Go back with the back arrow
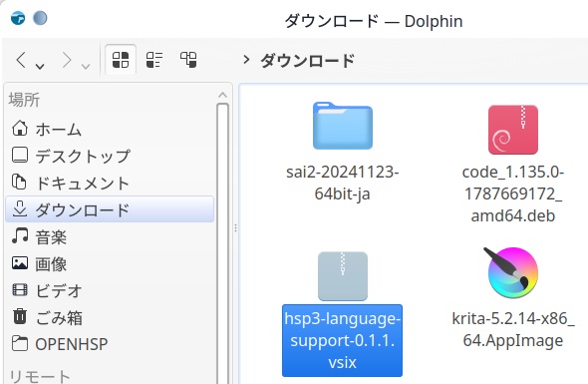This screenshot has height=384, width=588. (x=21, y=60)
